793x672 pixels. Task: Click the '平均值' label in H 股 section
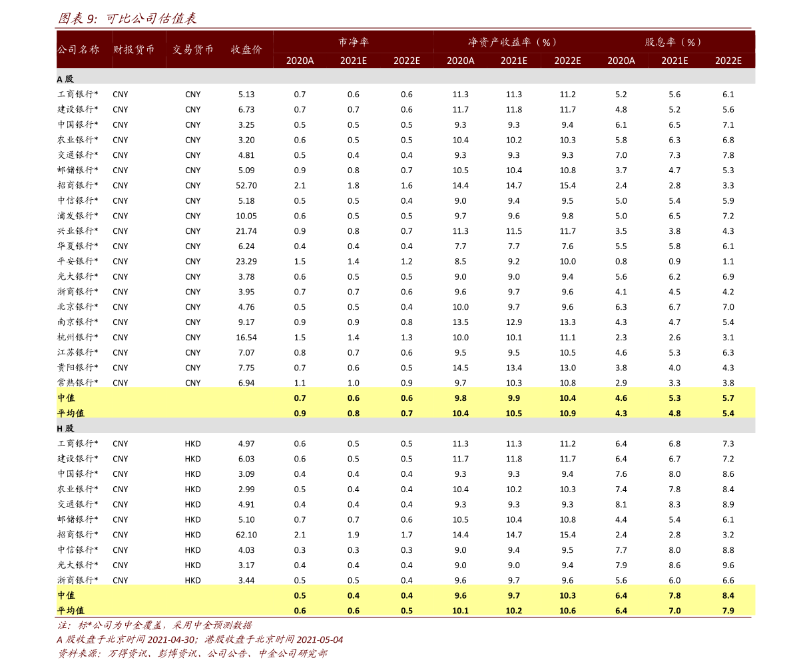(x=71, y=610)
